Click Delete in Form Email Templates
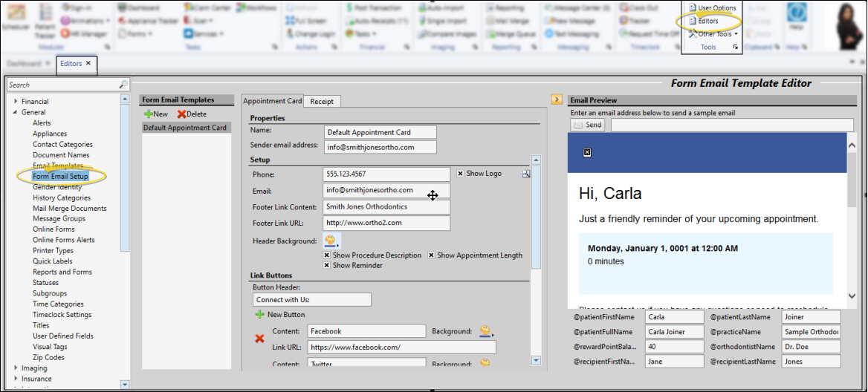The width and height of the screenshot is (868, 392). 192,114
